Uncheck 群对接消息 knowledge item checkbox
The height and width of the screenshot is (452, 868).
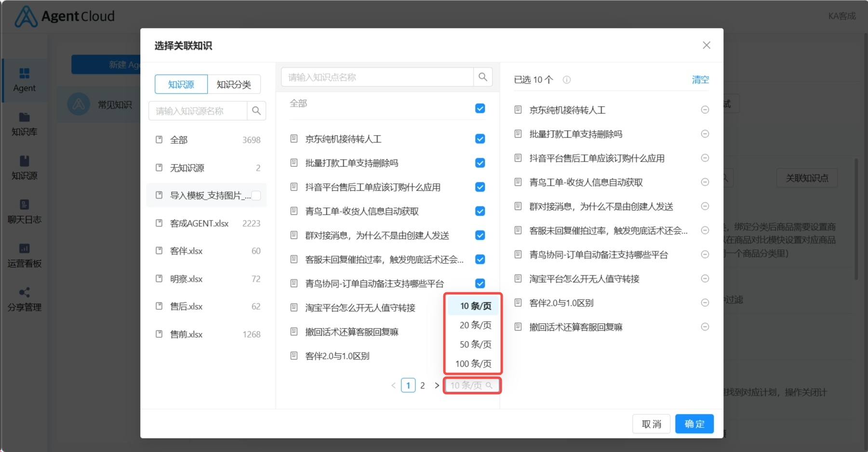point(480,235)
